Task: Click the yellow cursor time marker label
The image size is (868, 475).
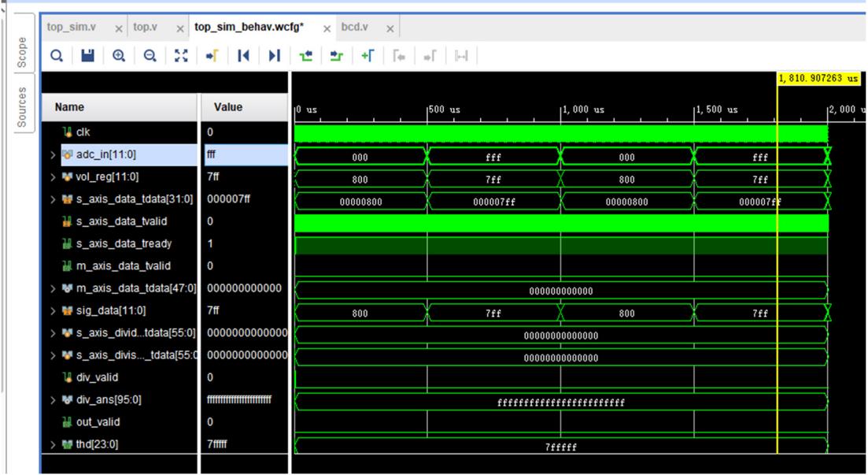Action: [819, 80]
